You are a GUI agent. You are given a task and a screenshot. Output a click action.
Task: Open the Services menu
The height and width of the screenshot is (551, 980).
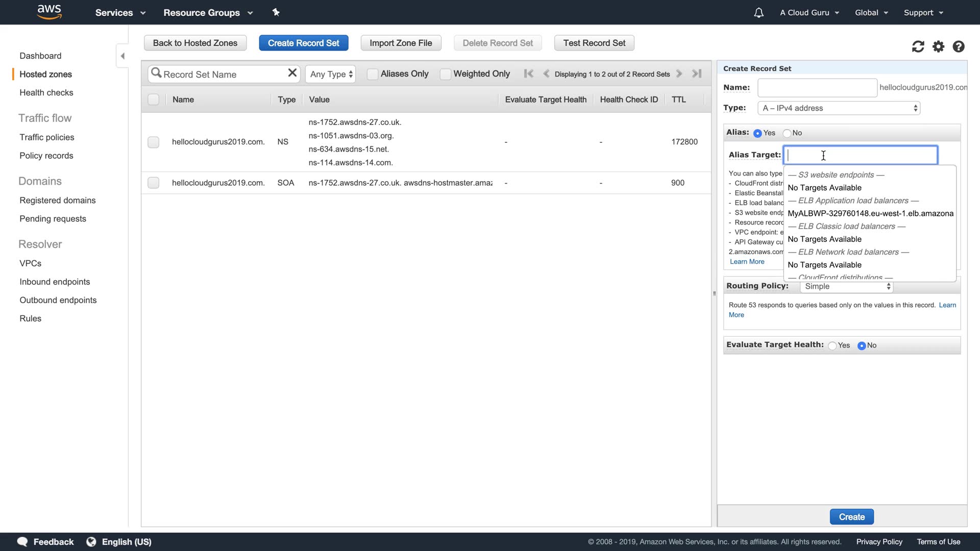tap(120, 13)
